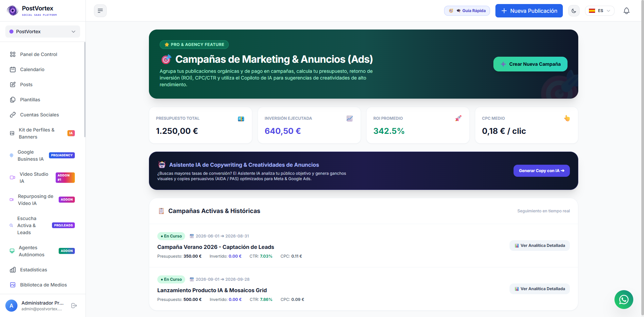This screenshot has width=644, height=317.
Task: Click the PostVortex logo icon
Action: tap(13, 11)
